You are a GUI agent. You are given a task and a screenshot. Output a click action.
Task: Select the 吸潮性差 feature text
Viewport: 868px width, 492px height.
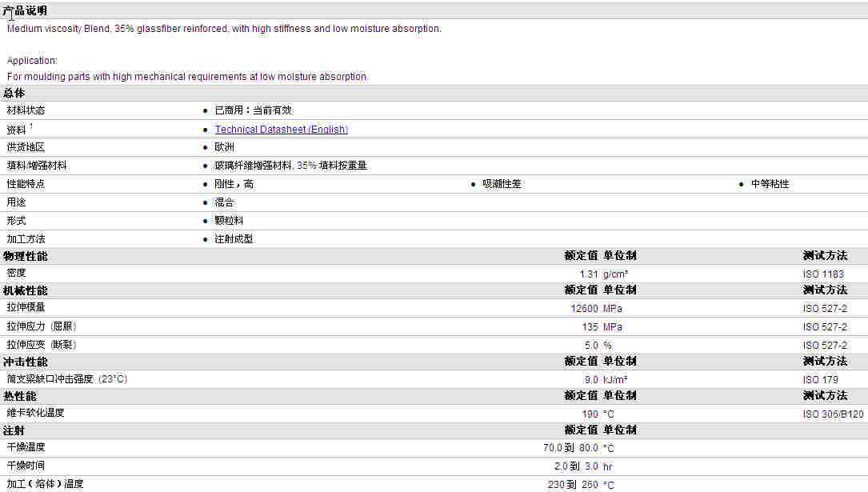(502, 184)
